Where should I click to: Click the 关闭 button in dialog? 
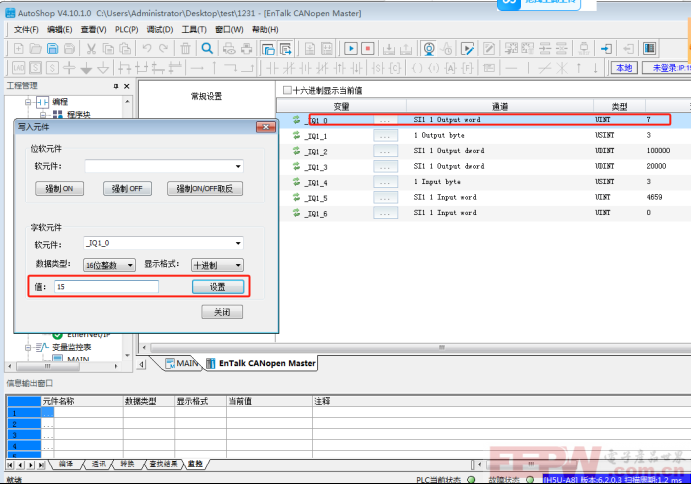pyautogui.click(x=222, y=312)
